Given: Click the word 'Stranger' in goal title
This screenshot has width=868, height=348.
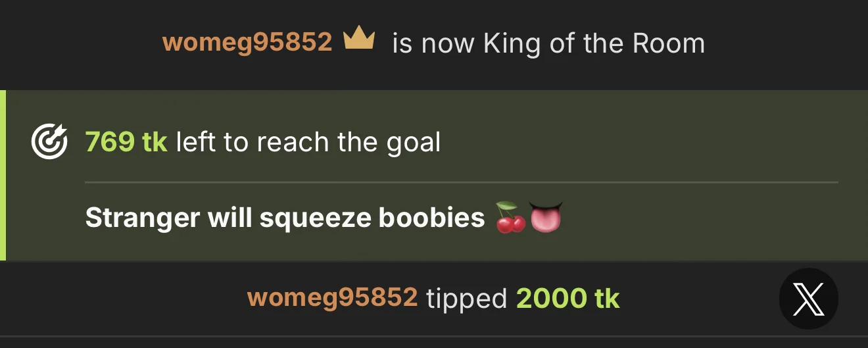Looking at the screenshot, I should click(x=143, y=218).
